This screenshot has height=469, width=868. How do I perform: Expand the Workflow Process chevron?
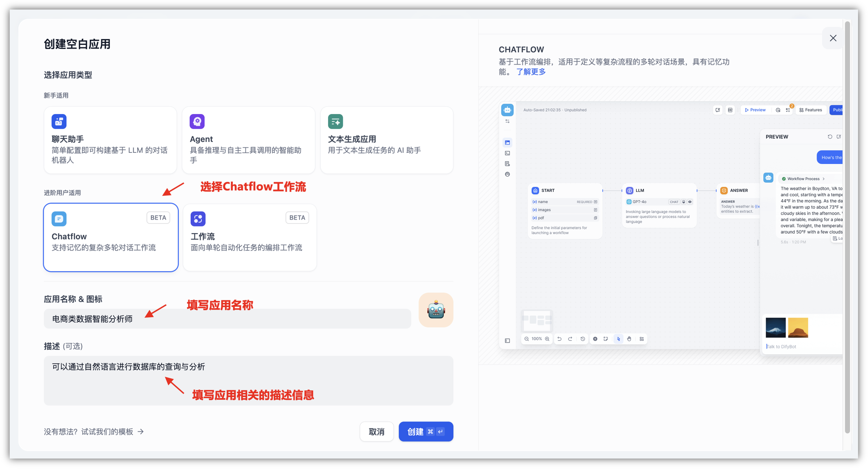click(x=824, y=179)
